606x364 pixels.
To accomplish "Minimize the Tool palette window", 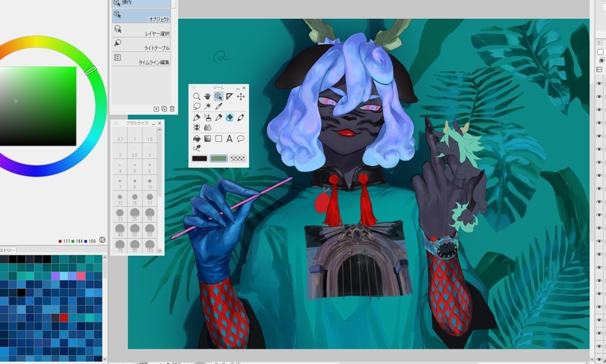I will pos(237,88).
